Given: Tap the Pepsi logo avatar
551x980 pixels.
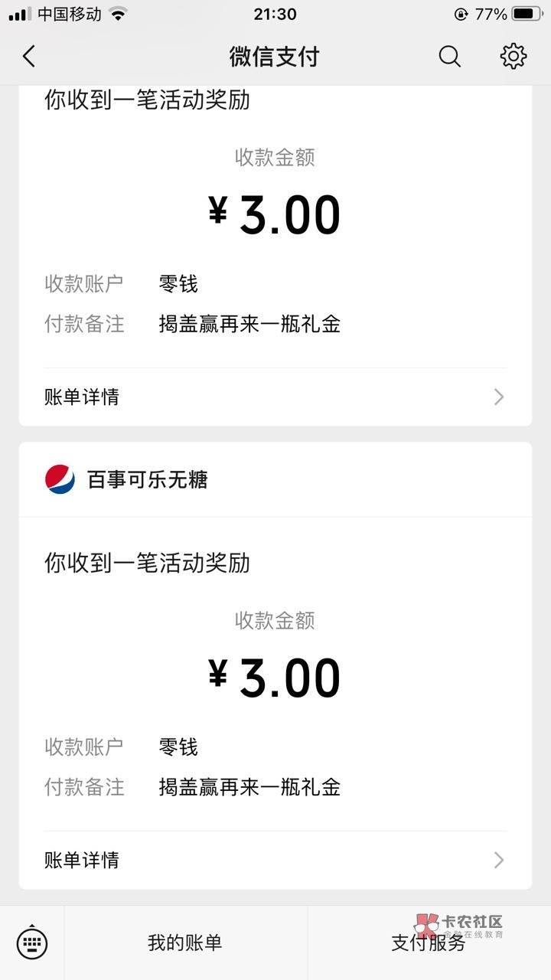Looking at the screenshot, I should (60, 480).
